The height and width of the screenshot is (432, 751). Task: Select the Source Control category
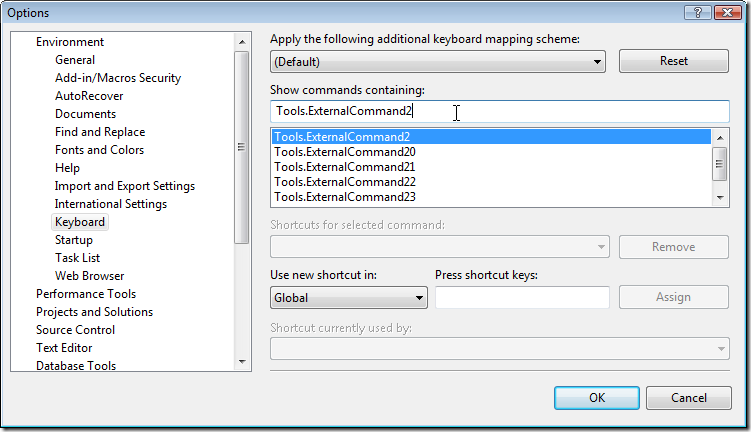coord(75,330)
